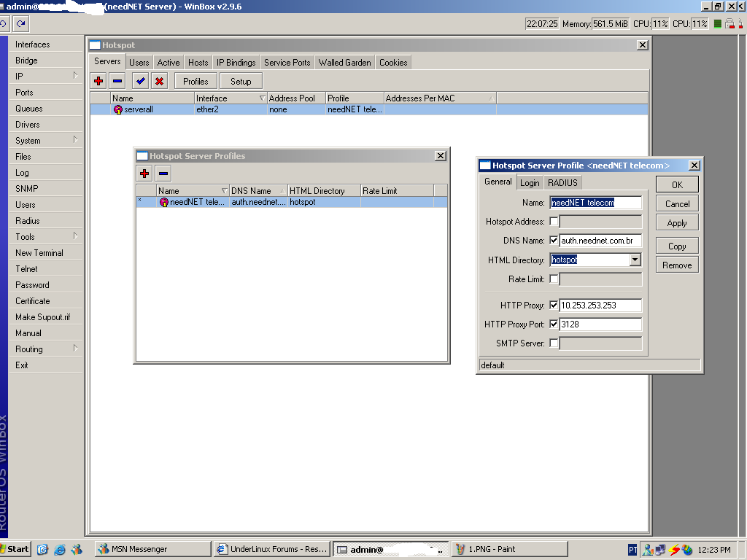Screen dimensions: 747x560
Task: Select the auth.neednet.... DNS Name cell
Action: tap(259, 202)
